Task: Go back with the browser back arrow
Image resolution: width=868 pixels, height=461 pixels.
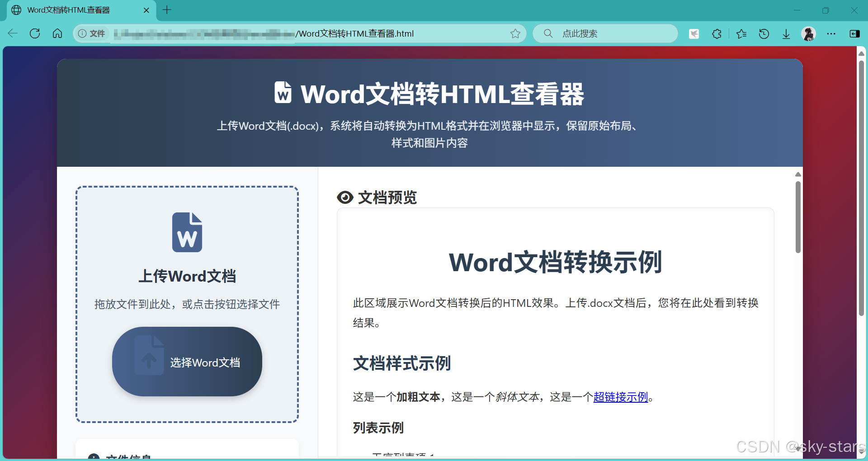Action: click(x=13, y=33)
